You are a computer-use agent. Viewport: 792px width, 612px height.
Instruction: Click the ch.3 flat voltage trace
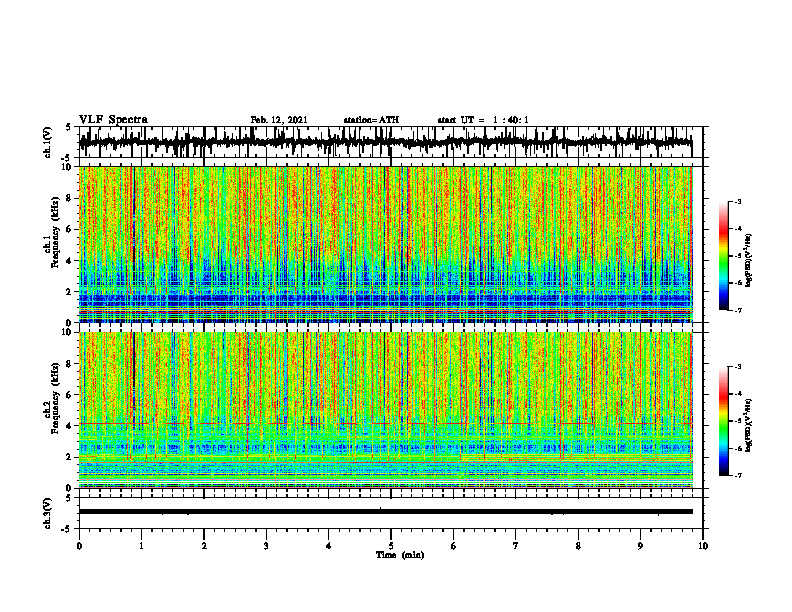pyautogui.click(x=385, y=512)
